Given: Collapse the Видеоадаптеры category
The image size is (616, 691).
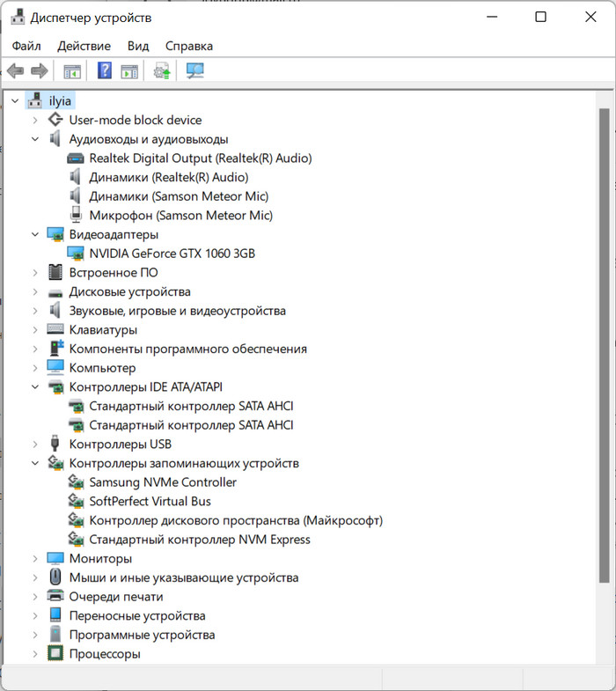Looking at the screenshot, I should [x=35, y=234].
